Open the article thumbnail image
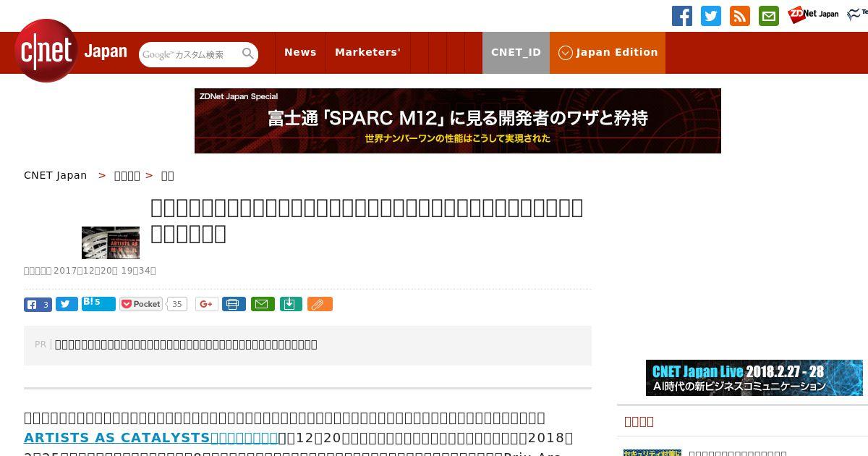 tap(111, 242)
